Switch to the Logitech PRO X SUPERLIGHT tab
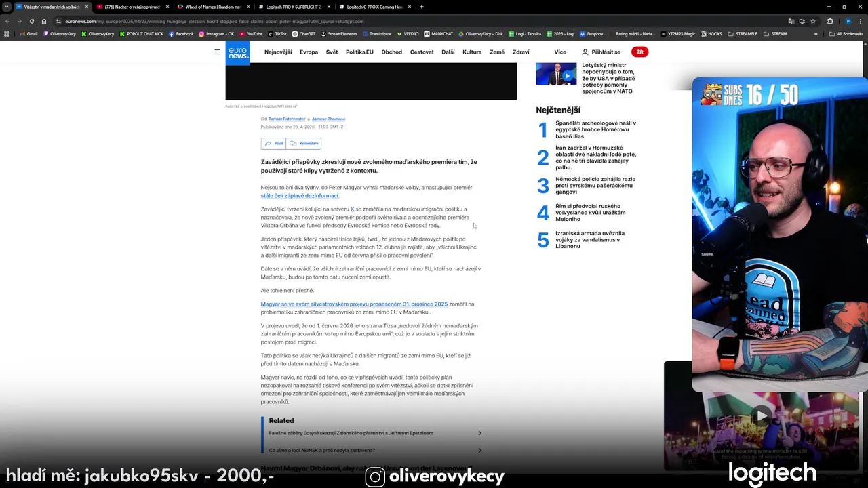Screen dimensions: 868x488 (x=293, y=7)
